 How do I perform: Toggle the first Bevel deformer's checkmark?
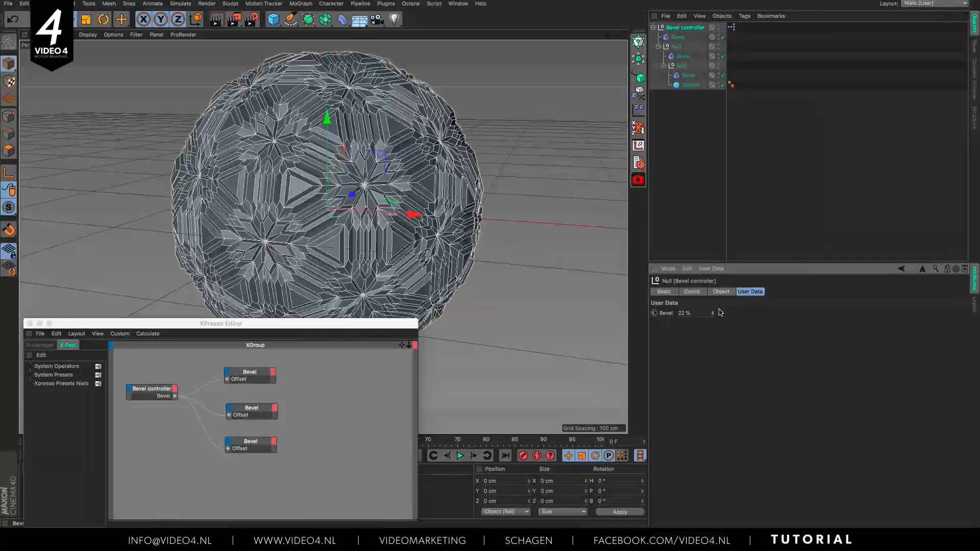click(722, 37)
